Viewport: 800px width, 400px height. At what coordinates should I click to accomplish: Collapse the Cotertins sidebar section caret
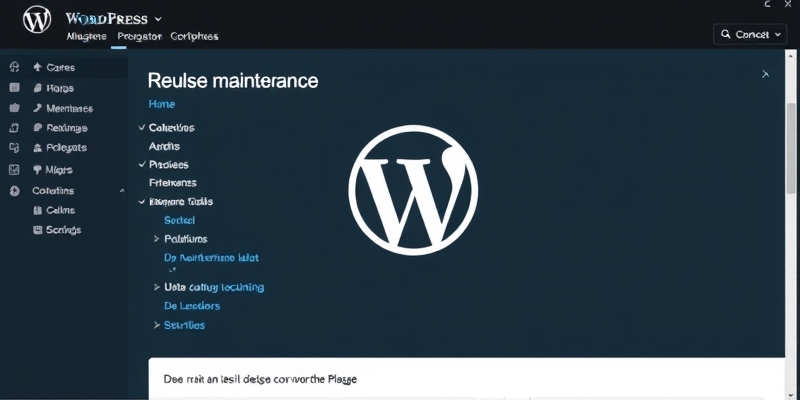tap(122, 191)
